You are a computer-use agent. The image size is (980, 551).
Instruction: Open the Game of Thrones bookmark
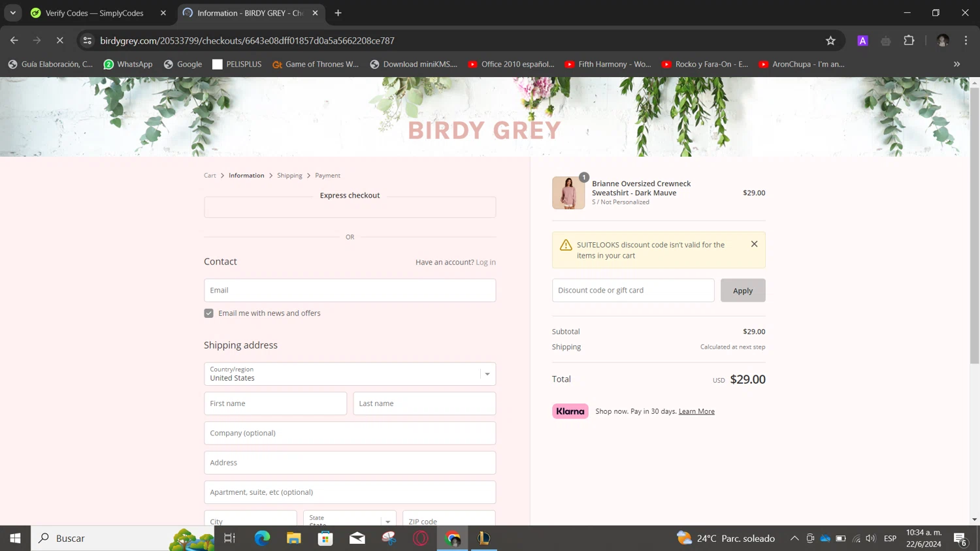(316, 64)
